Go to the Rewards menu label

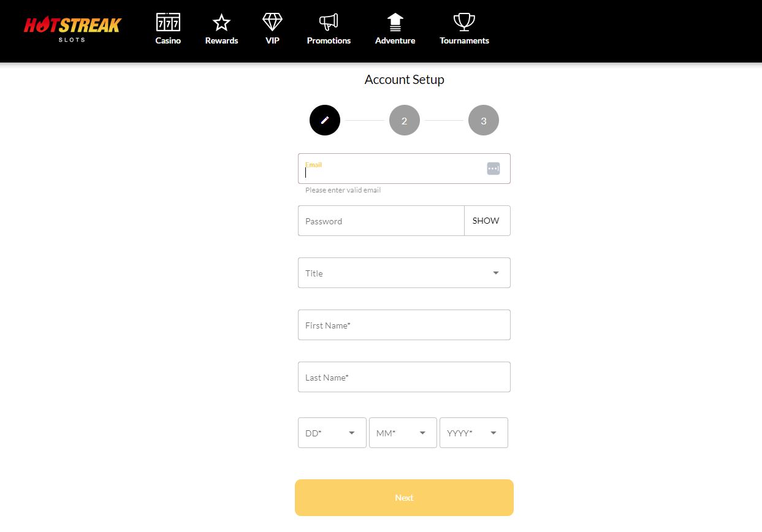coord(221,40)
